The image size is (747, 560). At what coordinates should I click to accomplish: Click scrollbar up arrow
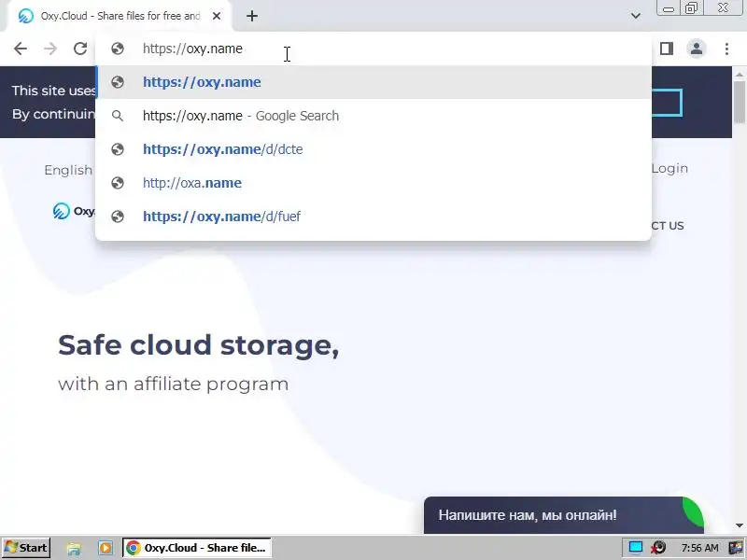(740, 75)
